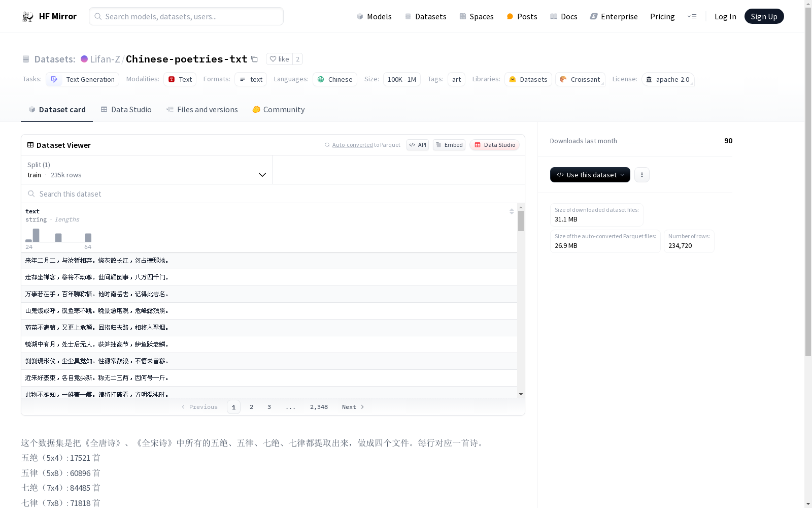Image resolution: width=812 pixels, height=508 pixels.
Task: Select the row starting with 来年二月二
Action: click(269, 261)
